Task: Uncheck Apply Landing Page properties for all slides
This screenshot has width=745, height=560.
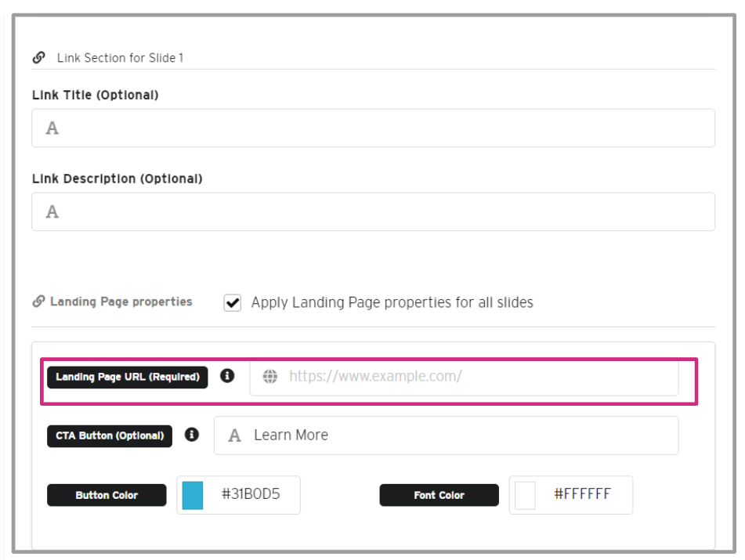Action: point(233,303)
